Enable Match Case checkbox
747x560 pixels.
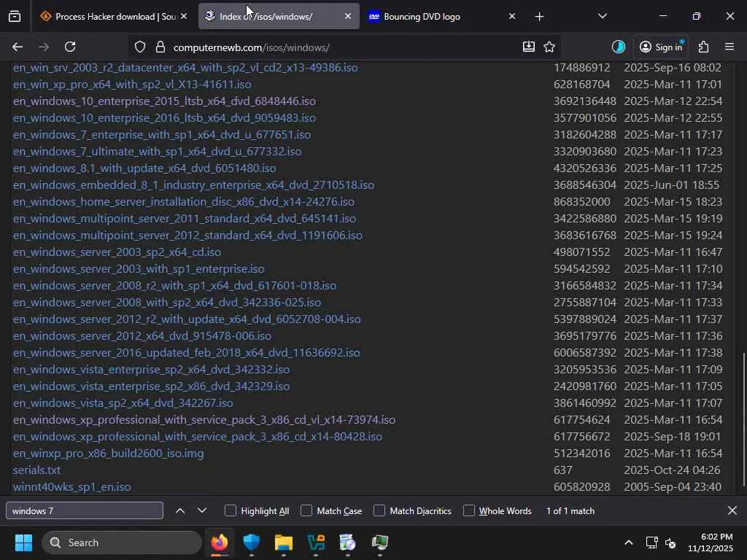306,510
